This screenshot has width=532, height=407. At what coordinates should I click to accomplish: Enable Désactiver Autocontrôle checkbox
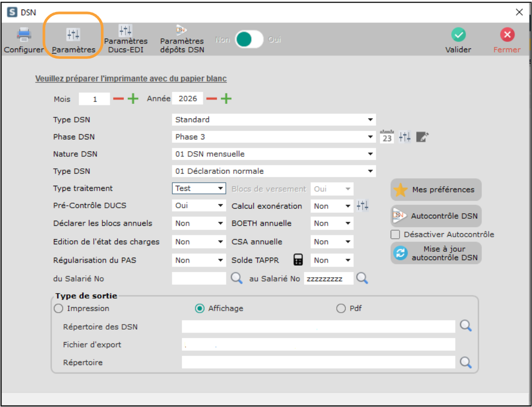point(396,234)
